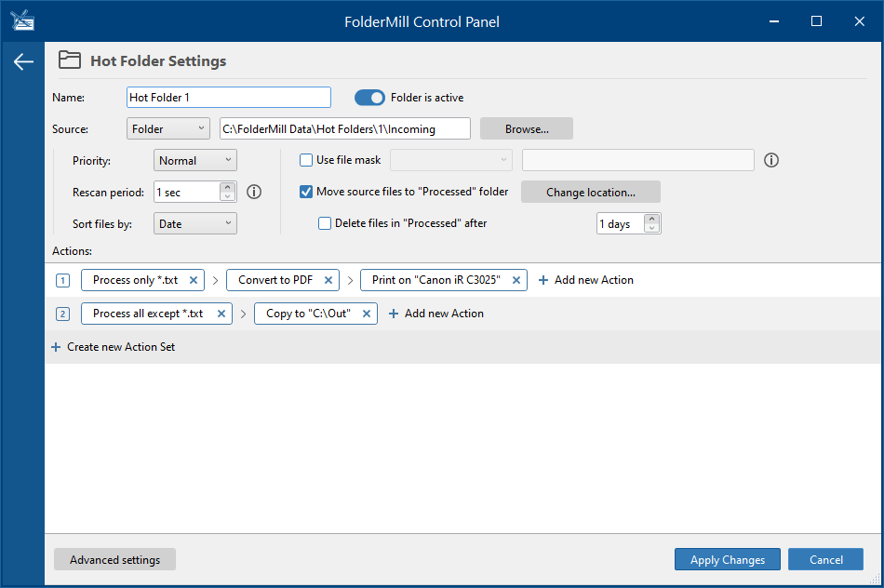This screenshot has height=588, width=884.
Task: Remove the "Process all except *.txt" filter
Action: [x=221, y=314]
